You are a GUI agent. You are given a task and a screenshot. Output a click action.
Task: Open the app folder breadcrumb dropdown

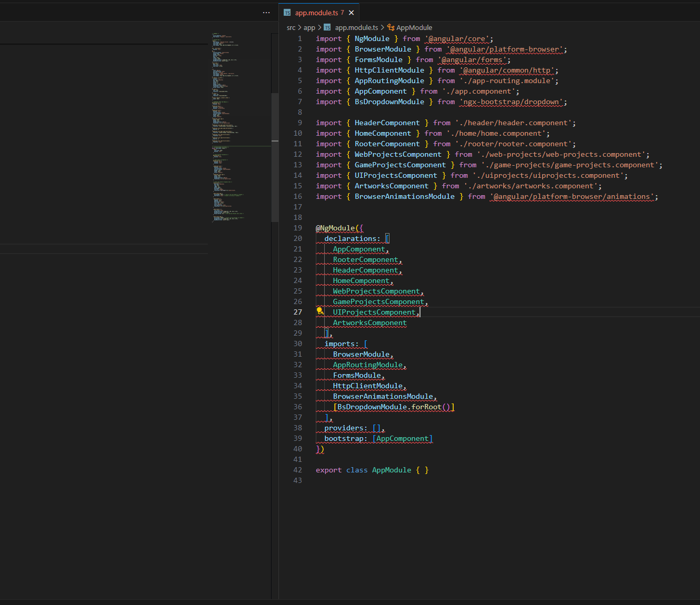(x=309, y=27)
